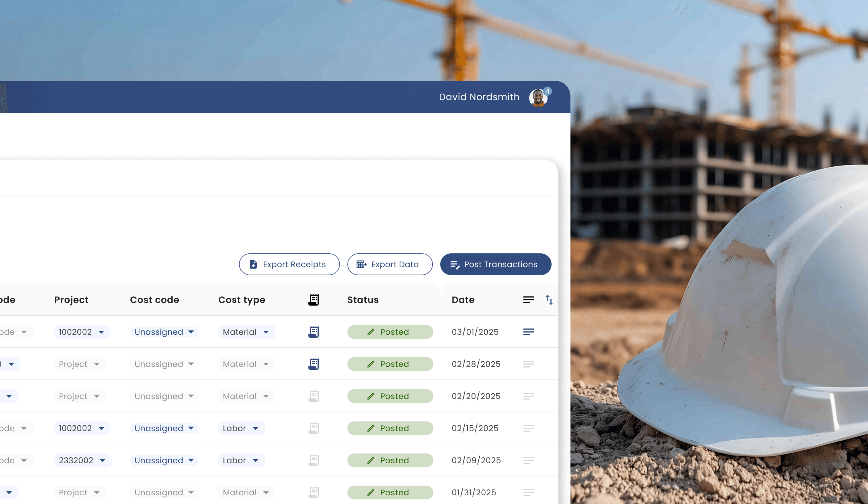The height and width of the screenshot is (504, 868).
Task: Click Posted status badge for 03/01/2025
Action: coord(390,332)
